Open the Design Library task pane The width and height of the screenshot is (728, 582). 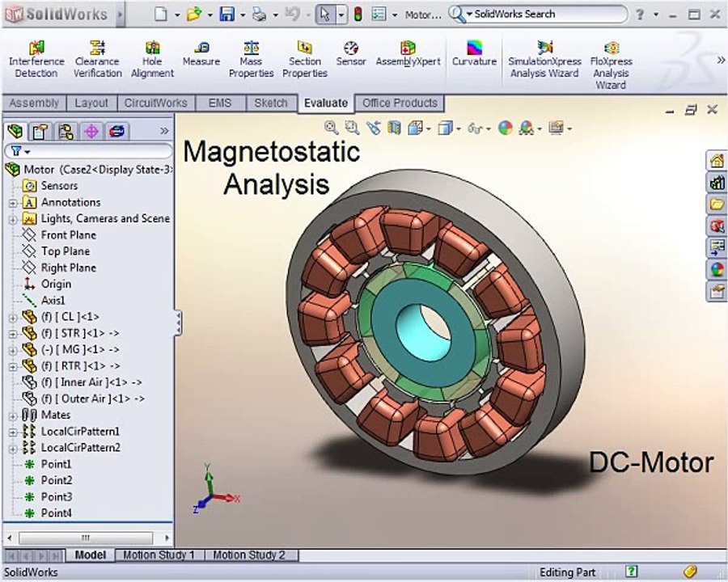[x=717, y=183]
